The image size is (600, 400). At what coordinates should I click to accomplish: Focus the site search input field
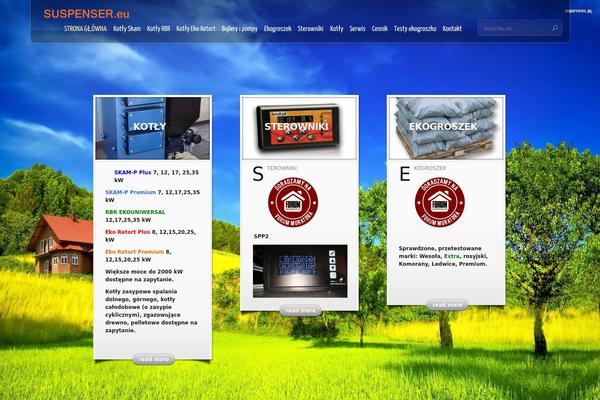click(515, 28)
